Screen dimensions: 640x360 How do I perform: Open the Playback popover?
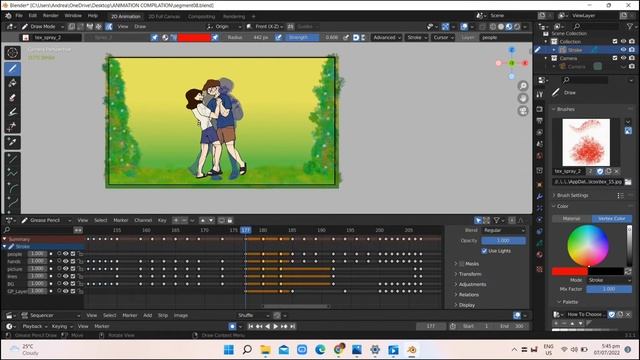coord(34,326)
